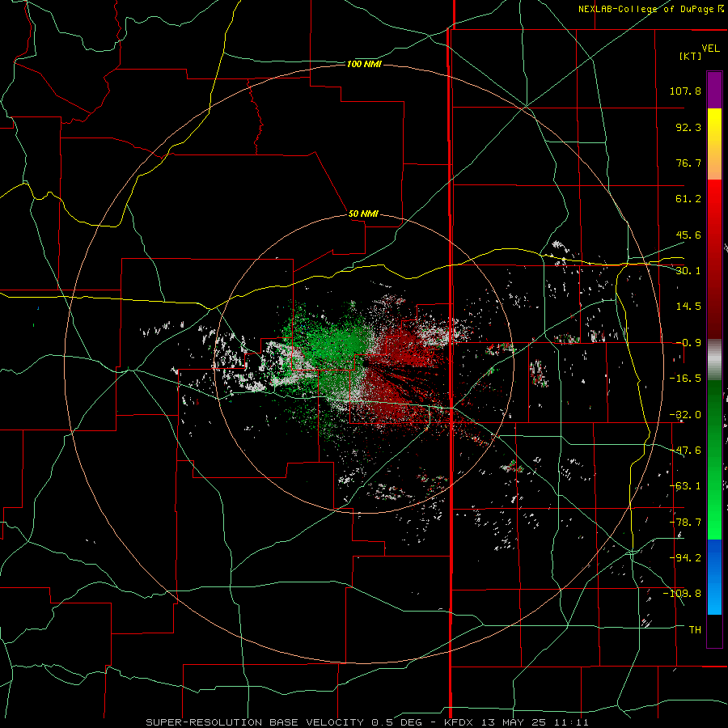Click the -109.8 legend value
728x728 pixels.
tap(682, 594)
